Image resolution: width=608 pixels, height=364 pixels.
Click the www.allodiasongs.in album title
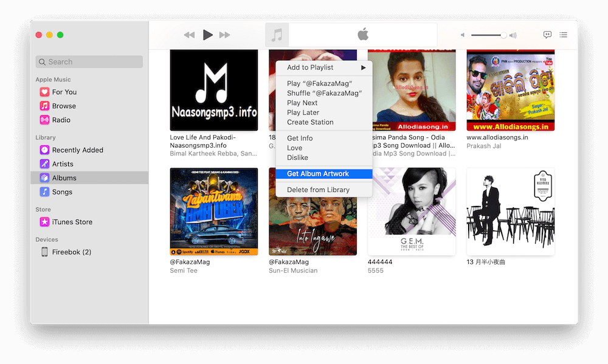coord(497,137)
